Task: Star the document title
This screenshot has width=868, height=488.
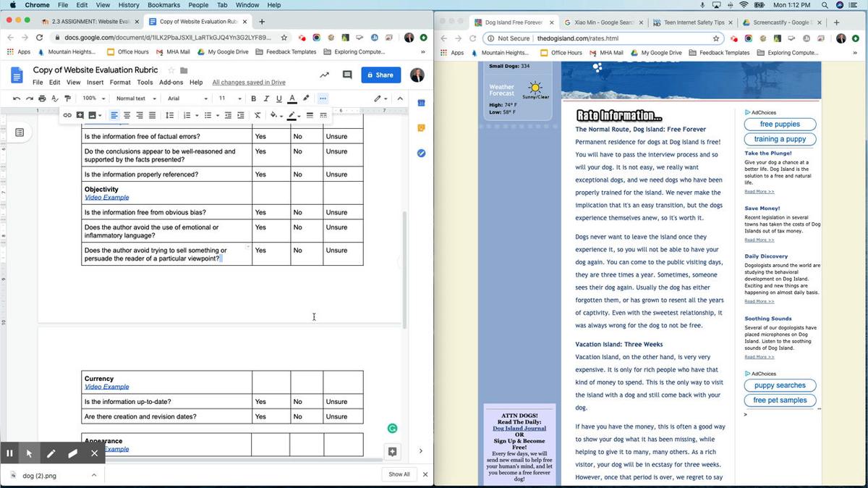Action: coord(171,70)
